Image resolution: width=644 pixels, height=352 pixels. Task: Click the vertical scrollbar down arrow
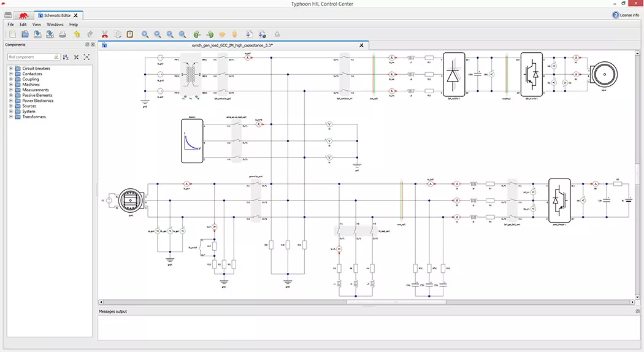pos(637,297)
